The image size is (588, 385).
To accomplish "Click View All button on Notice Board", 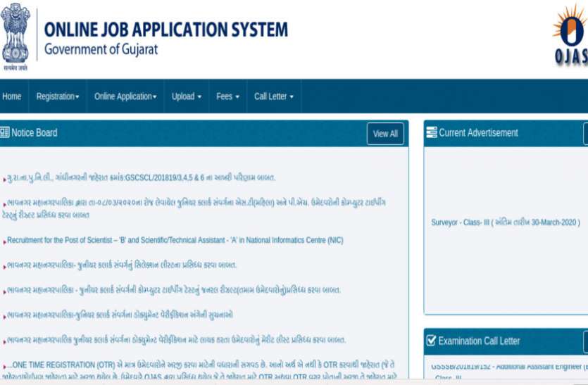I will point(385,134).
